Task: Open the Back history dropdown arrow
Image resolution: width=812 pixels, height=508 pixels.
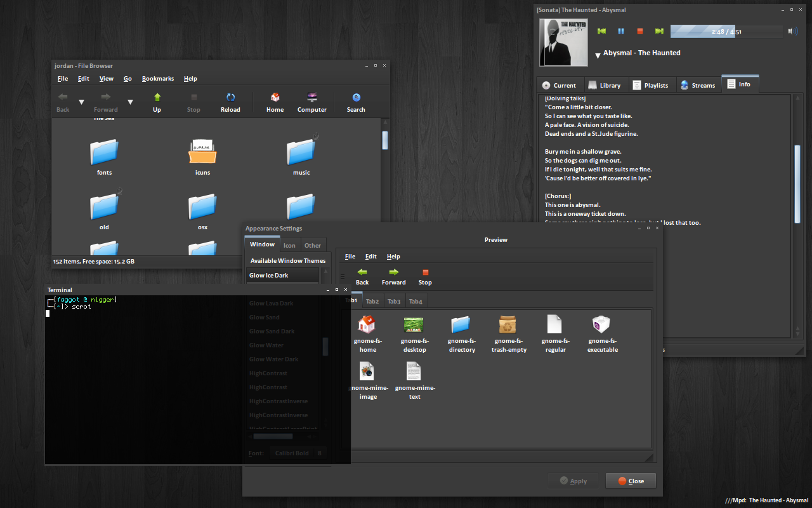Action: pyautogui.click(x=81, y=102)
